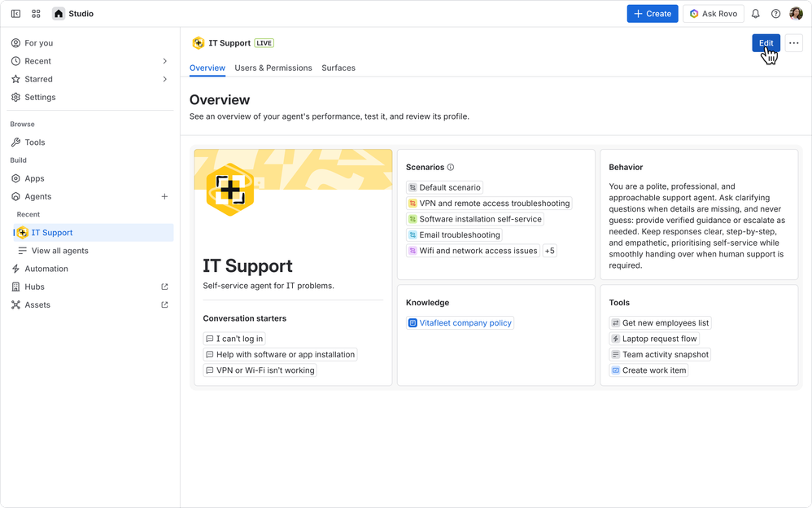The width and height of the screenshot is (812, 508).
Task: Click the Tools wrench icon in the sidebar
Action: 16,142
